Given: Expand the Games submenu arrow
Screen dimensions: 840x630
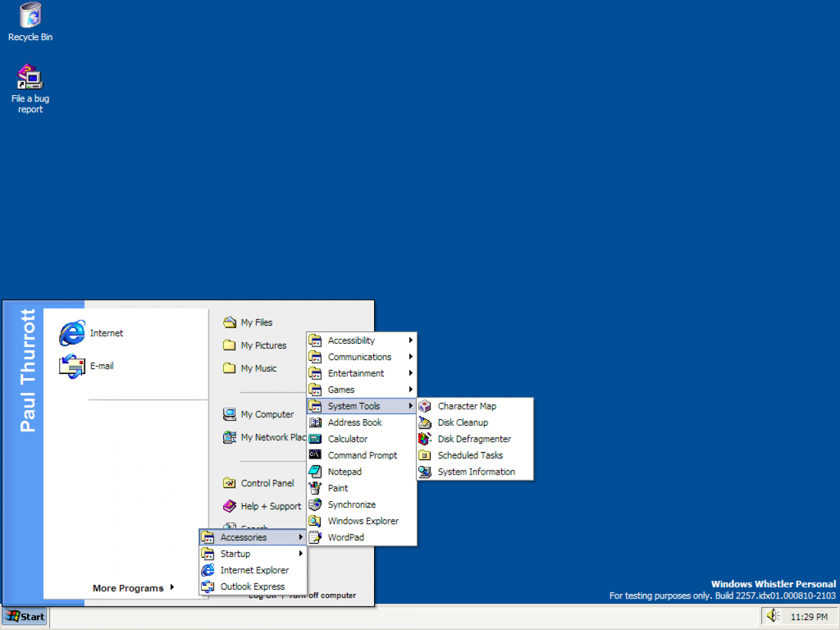Looking at the screenshot, I should (x=411, y=389).
